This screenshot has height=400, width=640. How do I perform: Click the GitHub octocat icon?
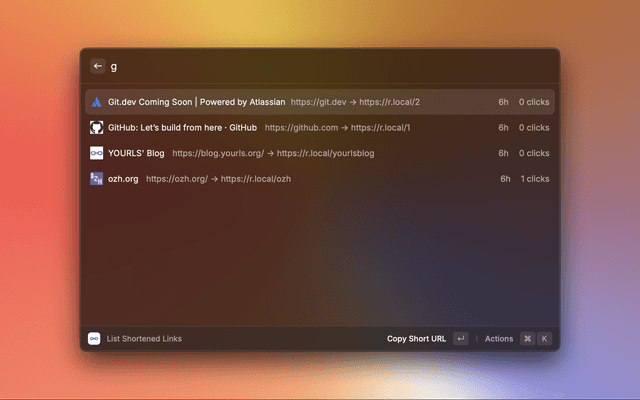tap(96, 128)
